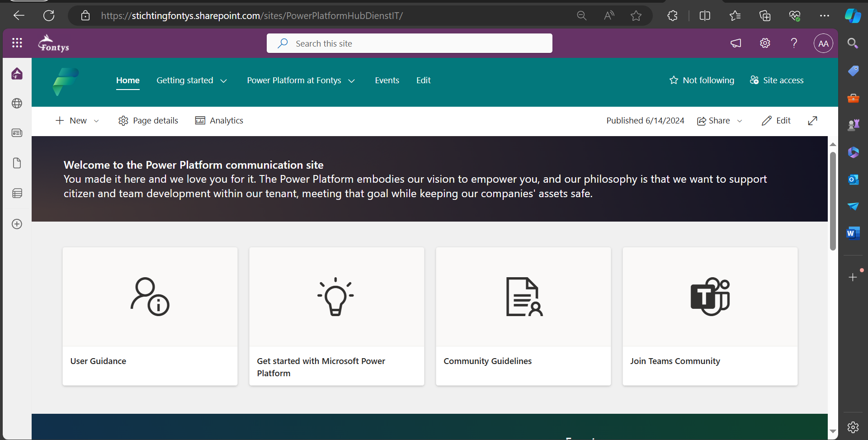The width and height of the screenshot is (868, 440).
Task: Open the Share dropdown chevron
Action: (x=740, y=121)
